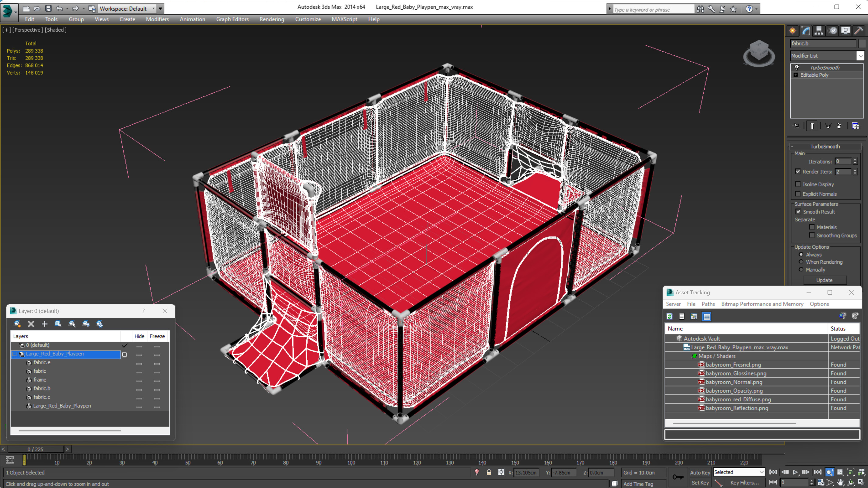Open the Rendering menu

point(272,19)
